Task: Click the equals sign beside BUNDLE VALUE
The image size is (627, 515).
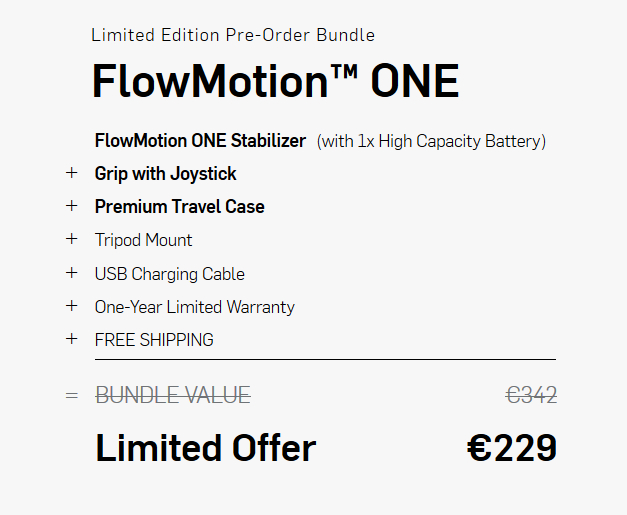Action: [71, 395]
